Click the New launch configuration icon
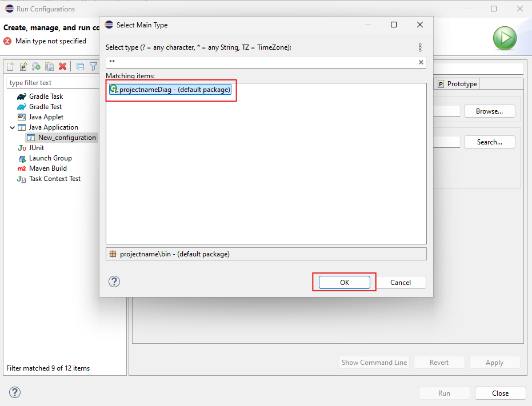Viewport: 532px width, 406px height. [10, 67]
